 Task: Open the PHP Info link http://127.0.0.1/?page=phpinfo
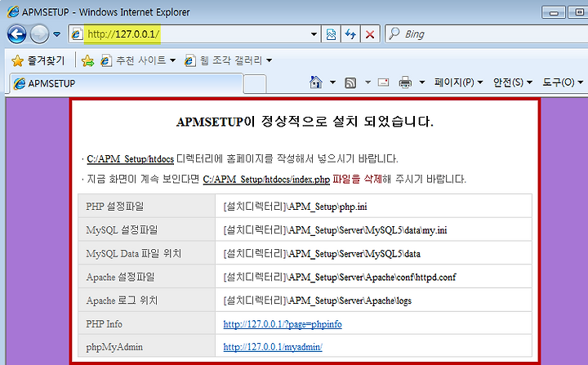(x=283, y=324)
